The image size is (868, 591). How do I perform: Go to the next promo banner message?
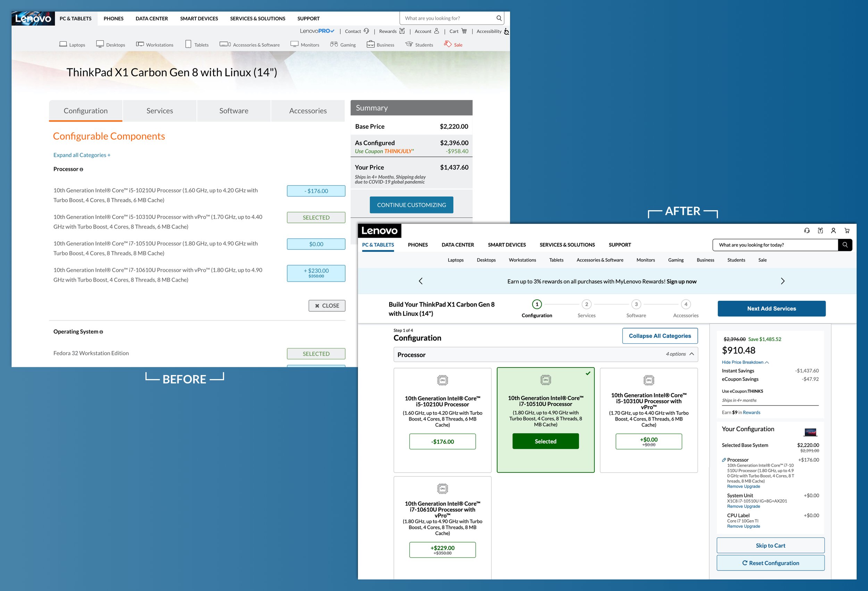(783, 281)
